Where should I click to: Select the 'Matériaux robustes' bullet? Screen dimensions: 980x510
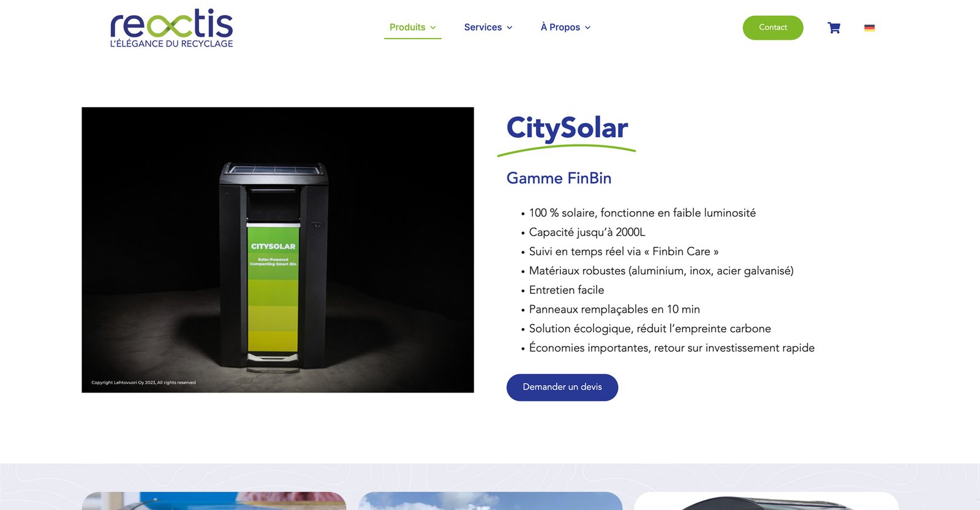[x=661, y=271]
